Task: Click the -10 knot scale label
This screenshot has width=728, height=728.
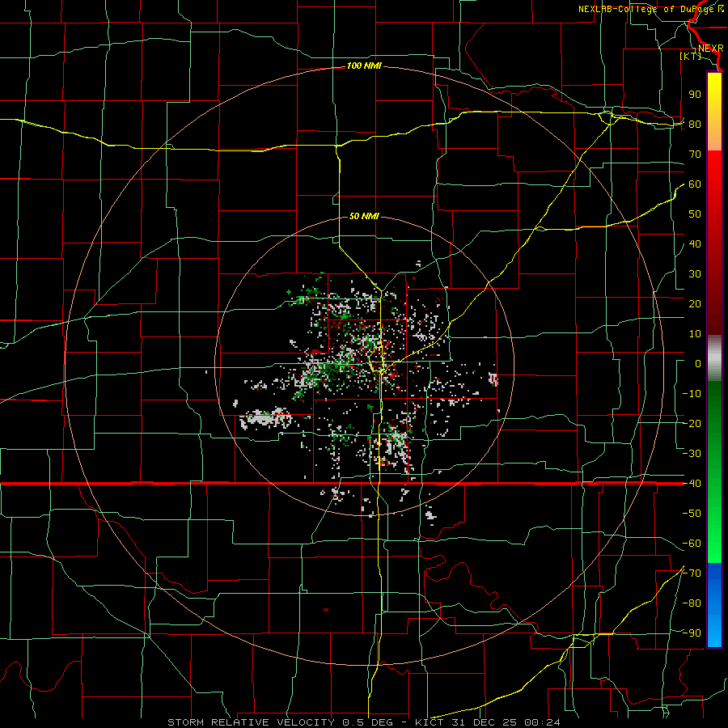Action: point(692,394)
